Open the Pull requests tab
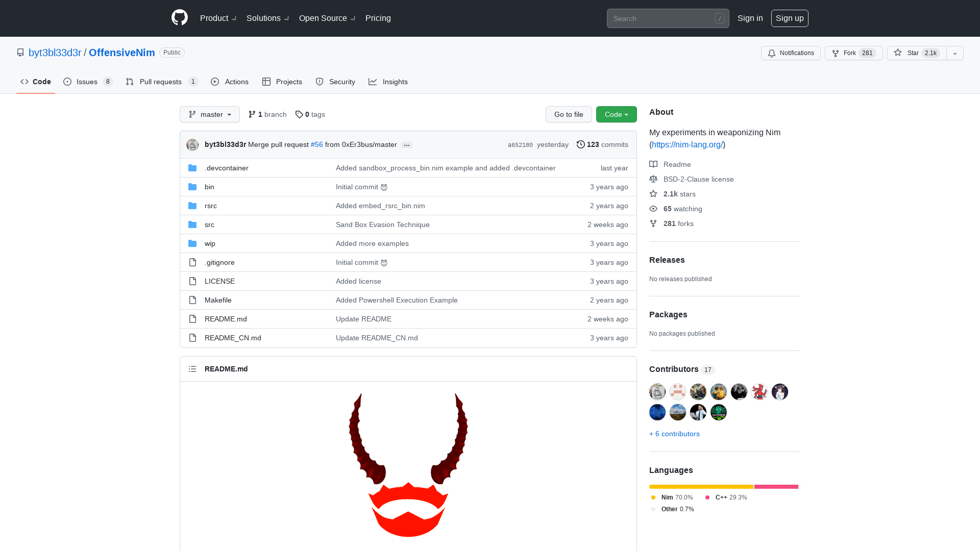This screenshot has width=980, height=551. [x=162, y=82]
